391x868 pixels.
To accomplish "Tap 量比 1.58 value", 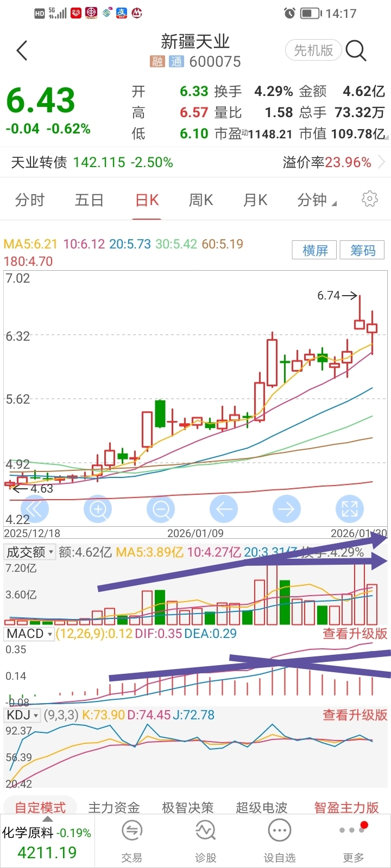I will (x=254, y=112).
